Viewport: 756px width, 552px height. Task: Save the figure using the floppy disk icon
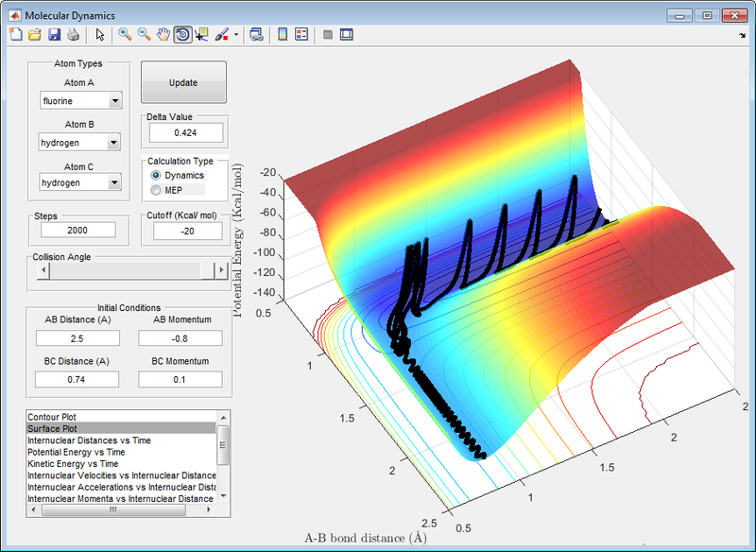54,35
